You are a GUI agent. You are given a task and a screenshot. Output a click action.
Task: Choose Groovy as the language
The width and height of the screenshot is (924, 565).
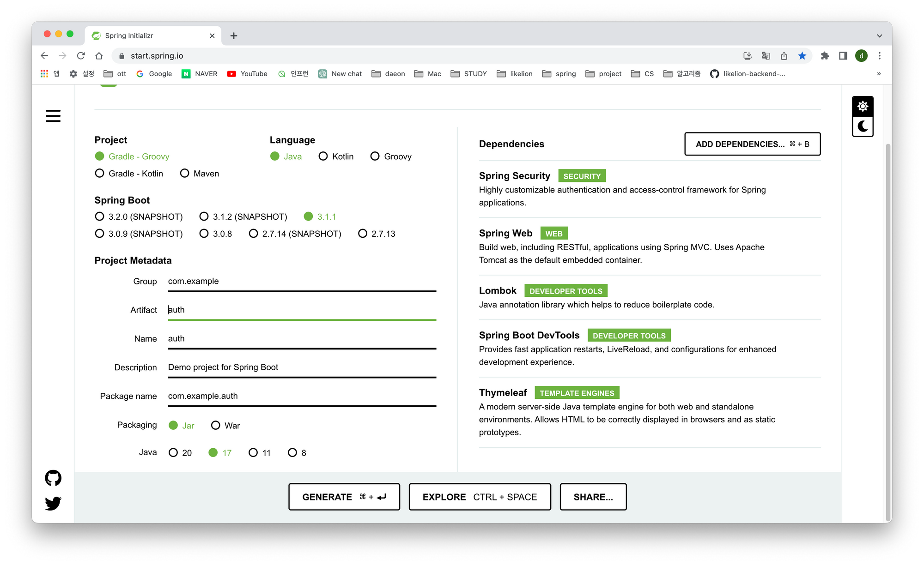[x=391, y=156]
